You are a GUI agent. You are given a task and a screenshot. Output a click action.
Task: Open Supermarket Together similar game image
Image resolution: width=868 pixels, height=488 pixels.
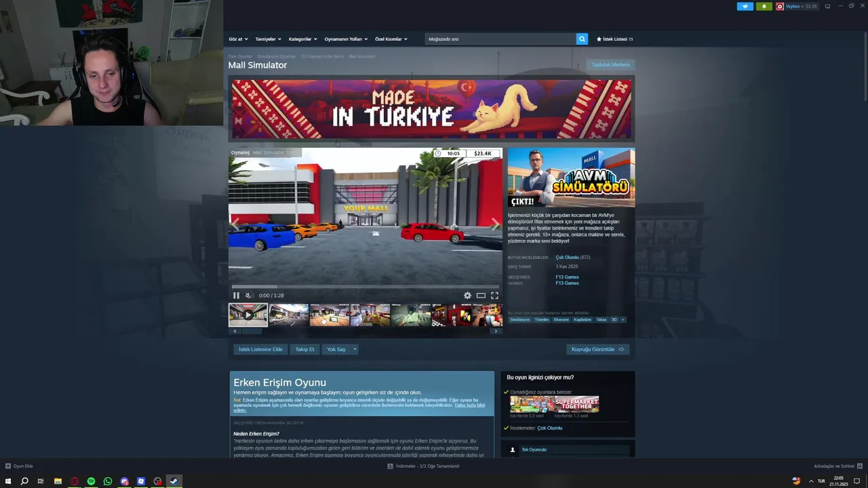pos(576,405)
